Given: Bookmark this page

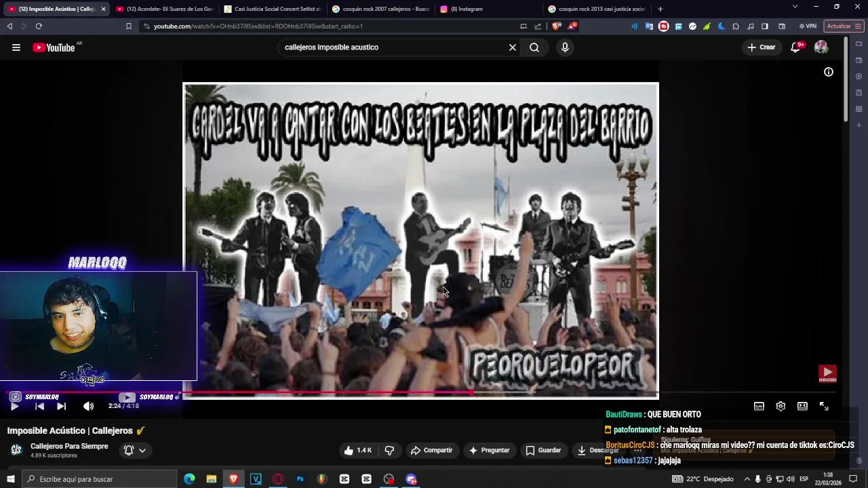Looking at the screenshot, I should click(x=129, y=26).
